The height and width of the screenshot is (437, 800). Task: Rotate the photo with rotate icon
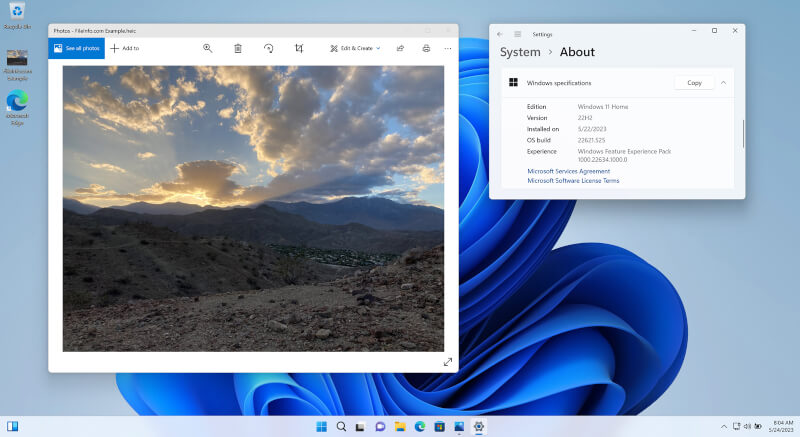point(268,48)
